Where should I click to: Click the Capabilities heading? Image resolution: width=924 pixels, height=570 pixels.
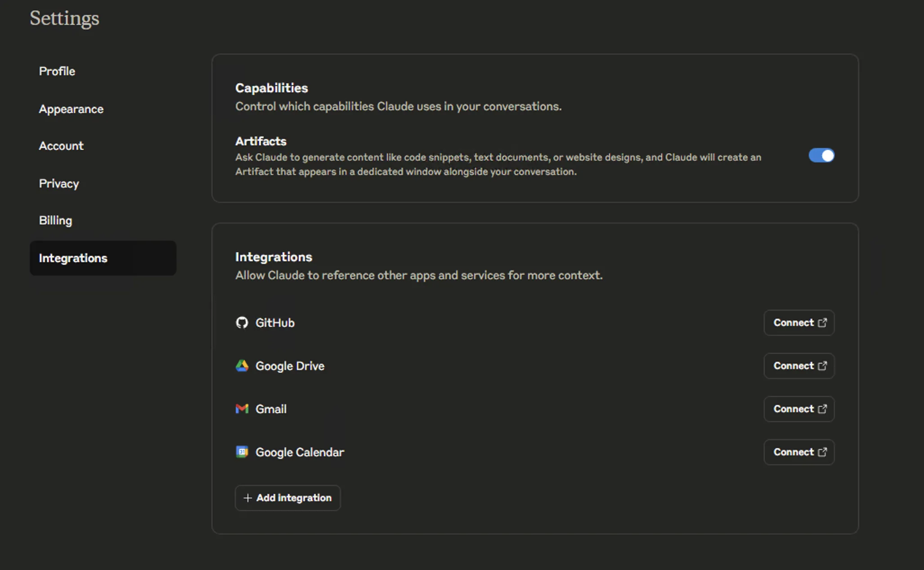pos(272,88)
